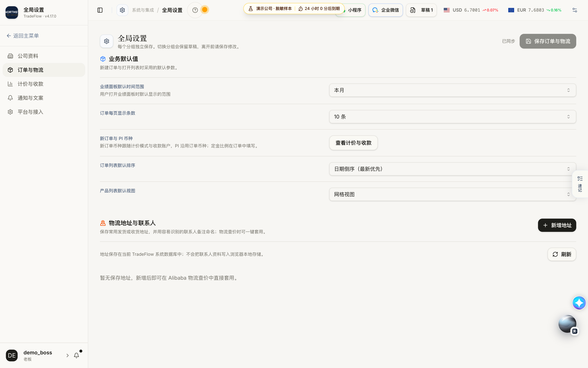
Task: Open the 速记 quick notes side tab
Action: (x=580, y=184)
